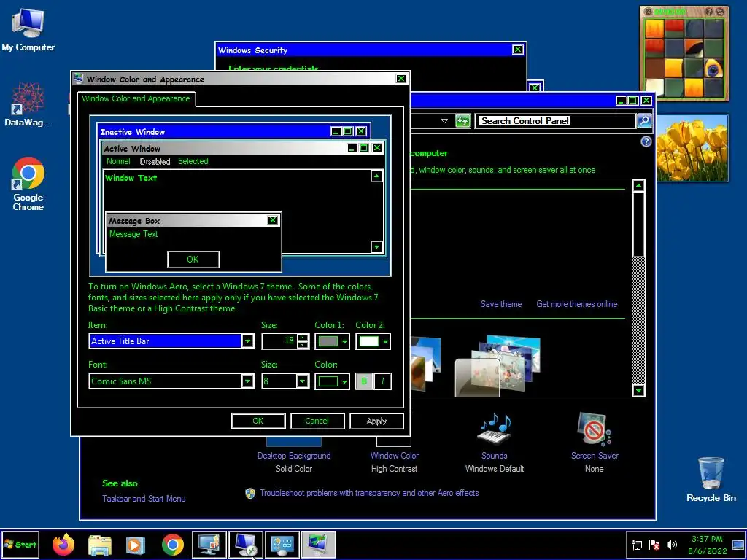Viewport: 747px width, 560px height.
Task: Launch Google Chrome from the desktop
Action: pos(28,183)
